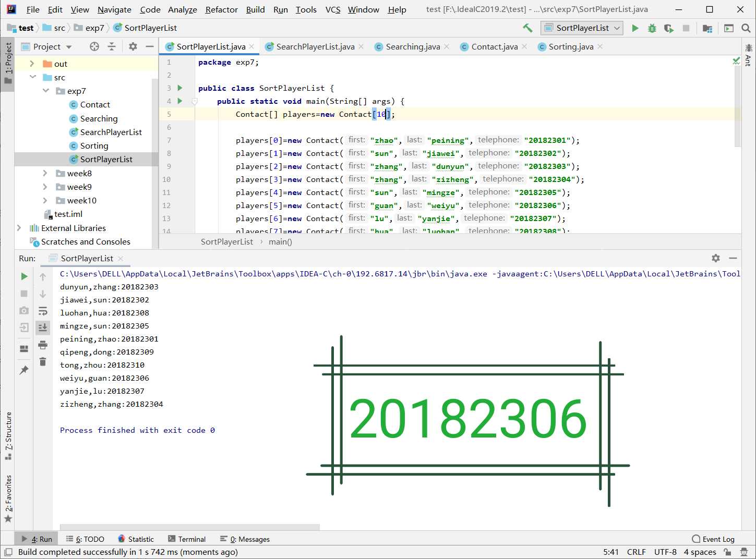Viewport: 756px width, 559px height.
Task: Click the camera dump threads icon
Action: point(24,310)
